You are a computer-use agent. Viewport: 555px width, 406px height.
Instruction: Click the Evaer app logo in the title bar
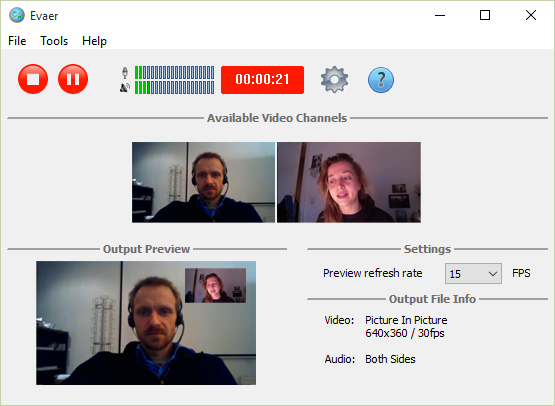pos(17,15)
